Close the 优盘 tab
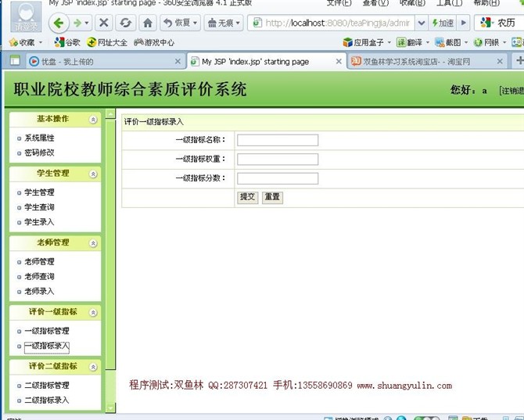This screenshot has height=420, width=524. (178, 62)
